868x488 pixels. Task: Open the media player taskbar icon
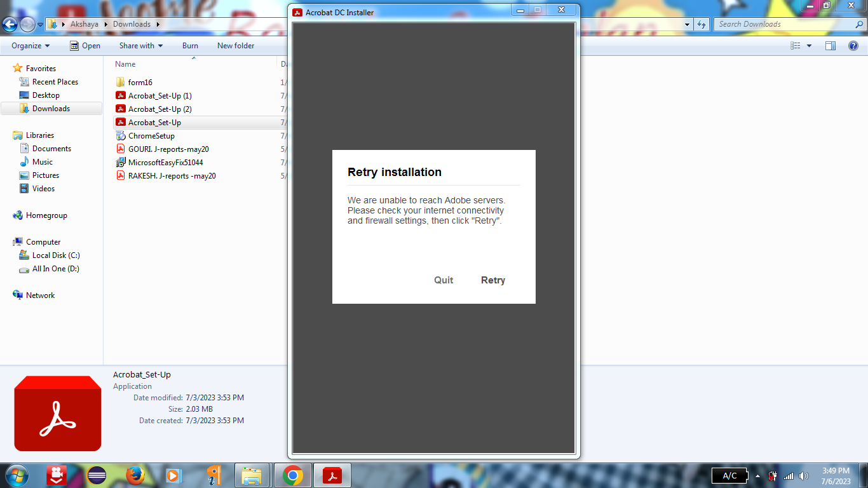click(172, 475)
